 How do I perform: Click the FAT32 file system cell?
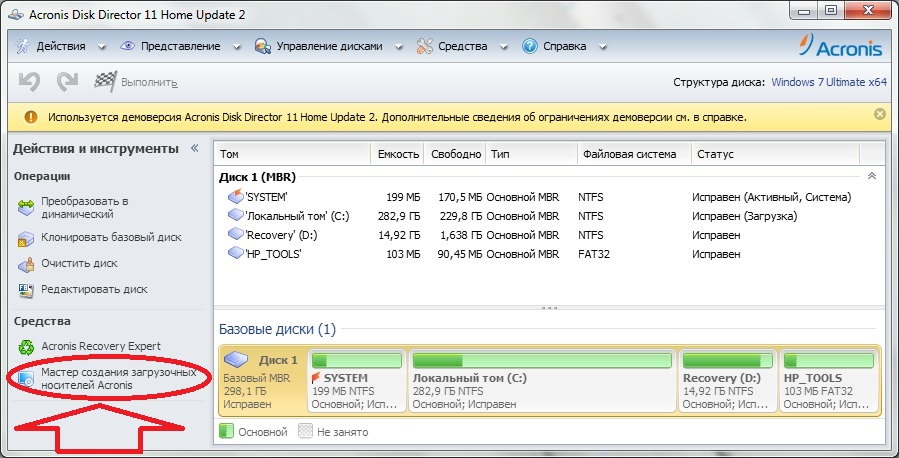tap(594, 254)
